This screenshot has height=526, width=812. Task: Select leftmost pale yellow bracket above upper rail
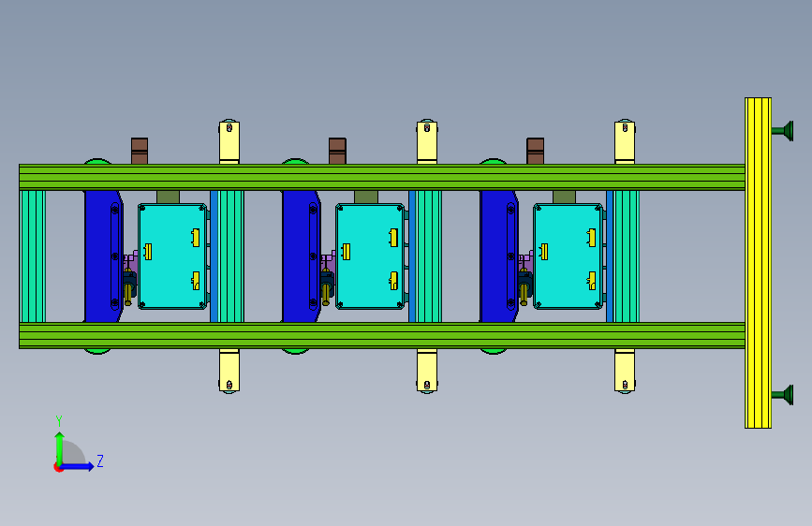coord(229,142)
